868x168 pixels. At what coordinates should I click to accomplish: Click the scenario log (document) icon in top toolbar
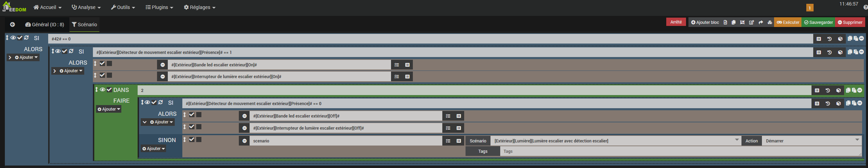click(x=725, y=22)
